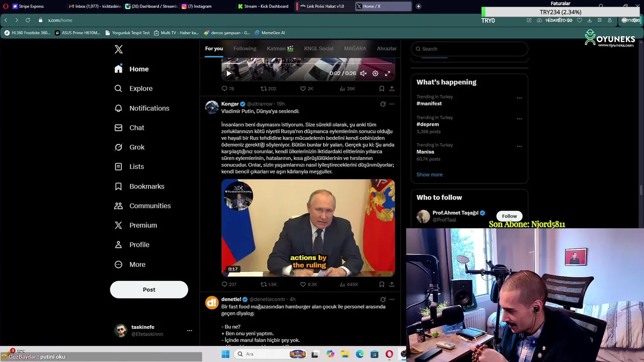Open the #deprem trending topic
Image resolution: width=644 pixels, height=362 pixels.
tap(428, 124)
